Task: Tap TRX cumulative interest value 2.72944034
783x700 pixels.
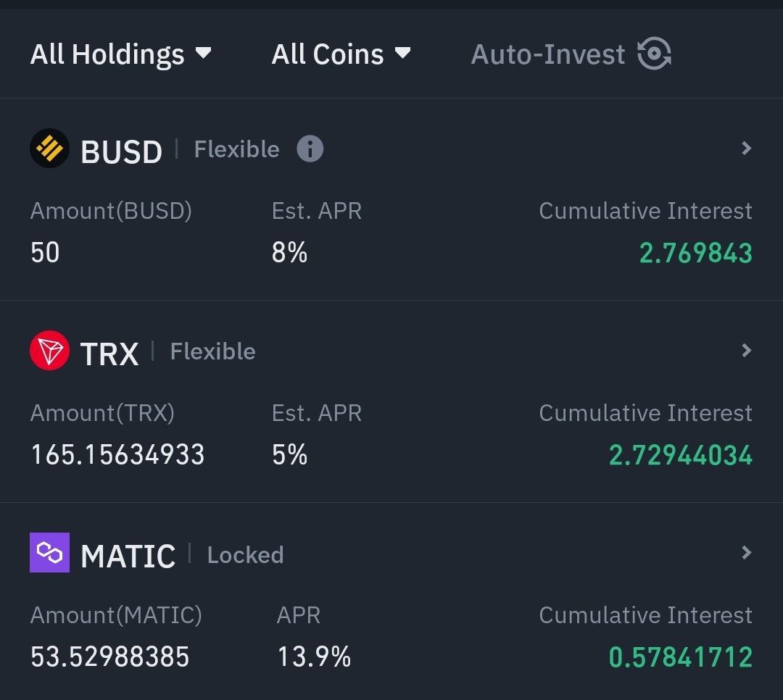Action: coord(681,455)
